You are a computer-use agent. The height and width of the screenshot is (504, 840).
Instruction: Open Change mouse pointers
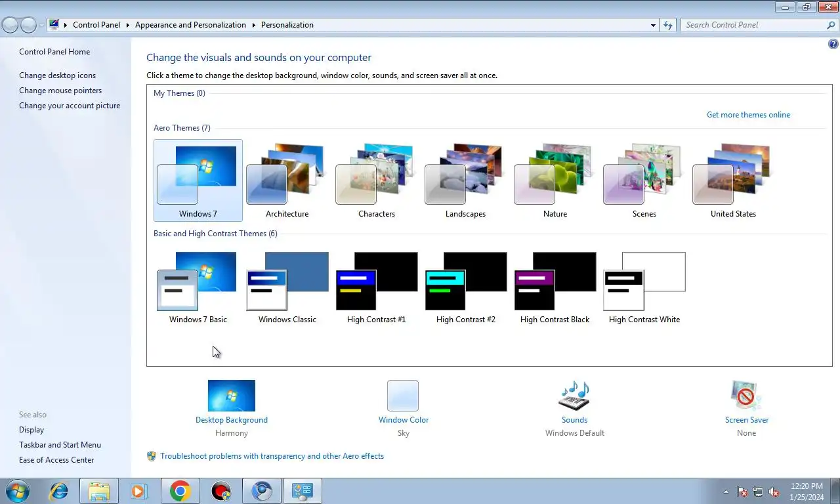pyautogui.click(x=60, y=91)
